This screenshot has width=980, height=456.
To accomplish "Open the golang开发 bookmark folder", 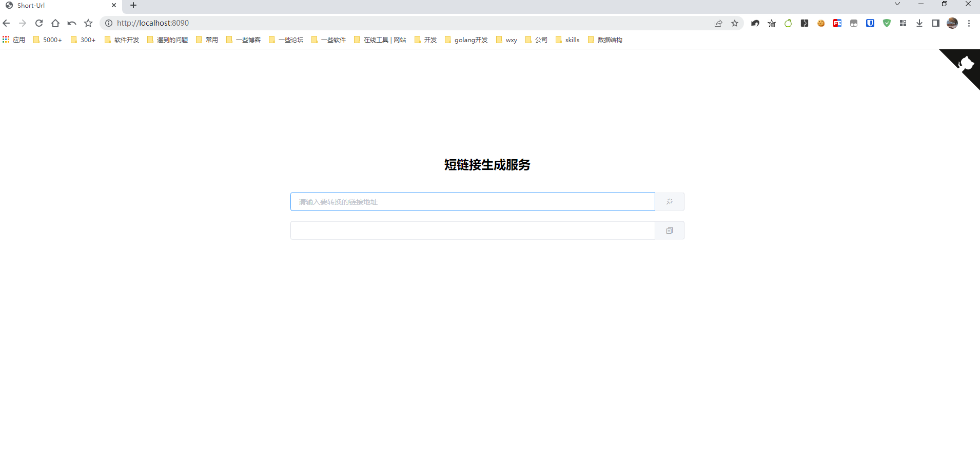I will tap(466, 40).
